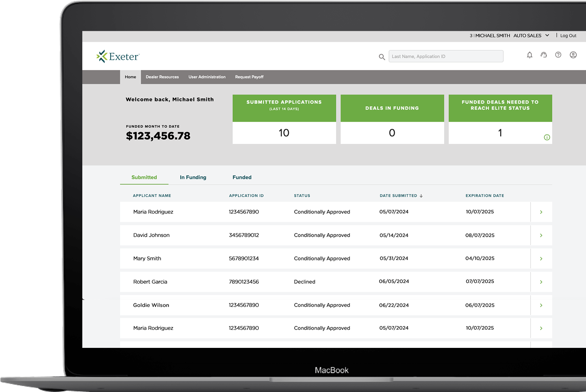Viewport: 586px width, 392px height.
Task: Open the Dealer Resources menu
Action: pyautogui.click(x=162, y=77)
